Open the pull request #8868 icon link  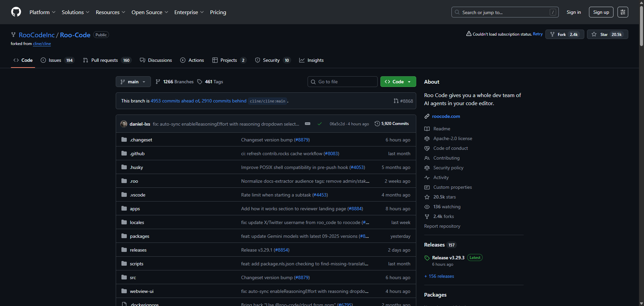(x=396, y=101)
